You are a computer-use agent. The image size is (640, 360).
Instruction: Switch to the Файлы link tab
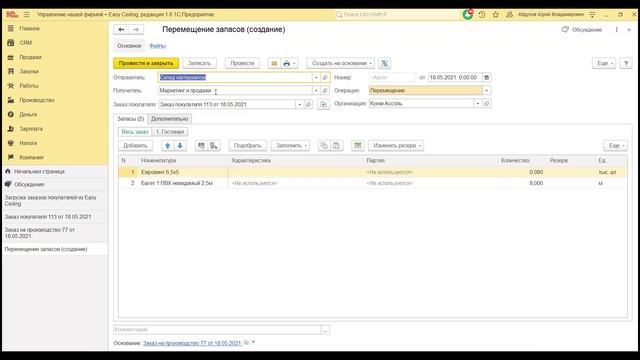(x=158, y=46)
